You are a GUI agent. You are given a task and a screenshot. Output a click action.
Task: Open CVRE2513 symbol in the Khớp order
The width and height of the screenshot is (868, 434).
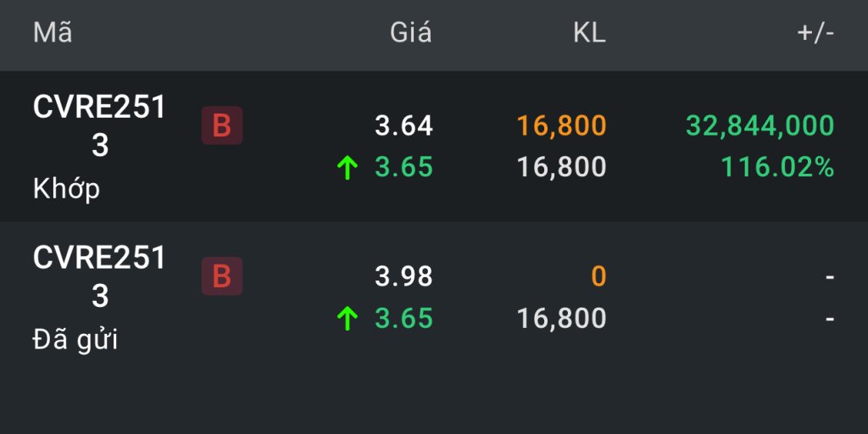[x=100, y=126]
